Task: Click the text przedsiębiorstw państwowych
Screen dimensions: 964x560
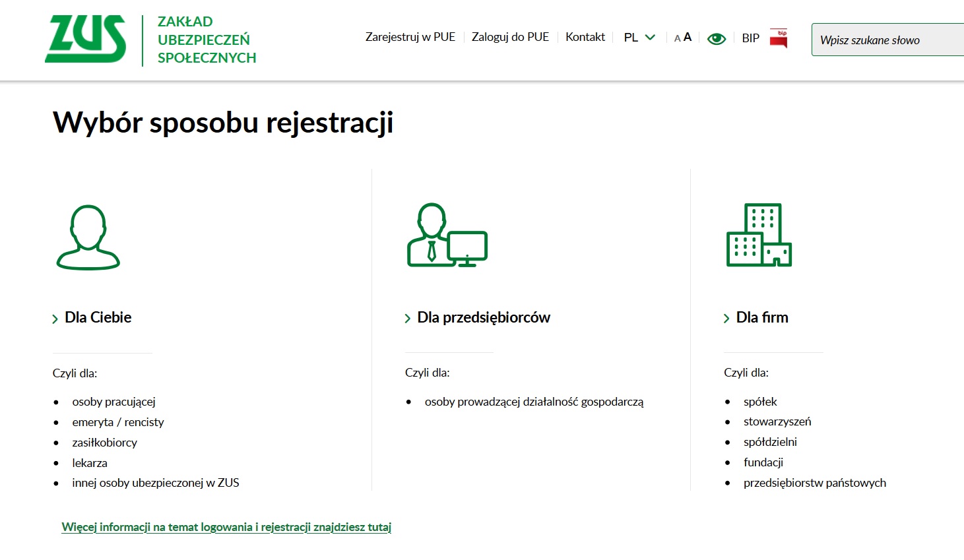Action: click(815, 483)
